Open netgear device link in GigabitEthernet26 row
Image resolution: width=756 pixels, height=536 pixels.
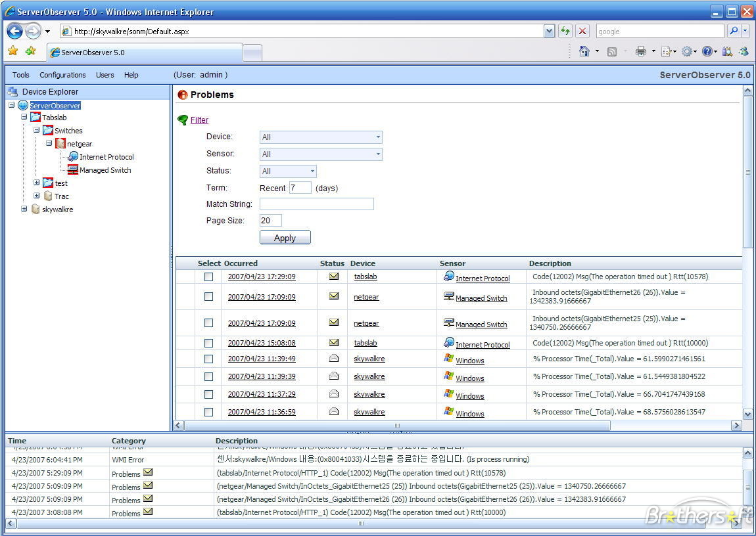click(x=366, y=297)
